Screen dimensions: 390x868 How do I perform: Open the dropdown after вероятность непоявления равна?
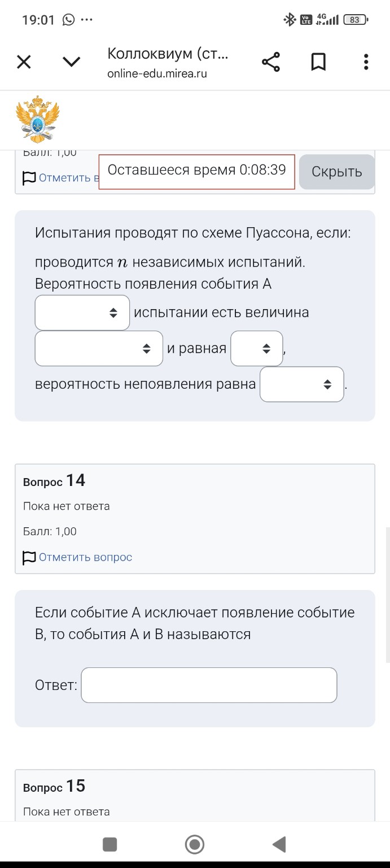point(301,384)
